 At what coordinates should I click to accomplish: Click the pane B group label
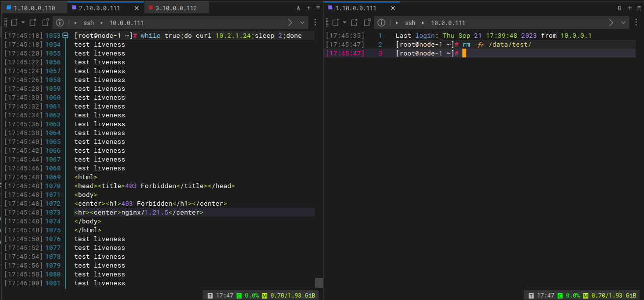pos(619,8)
